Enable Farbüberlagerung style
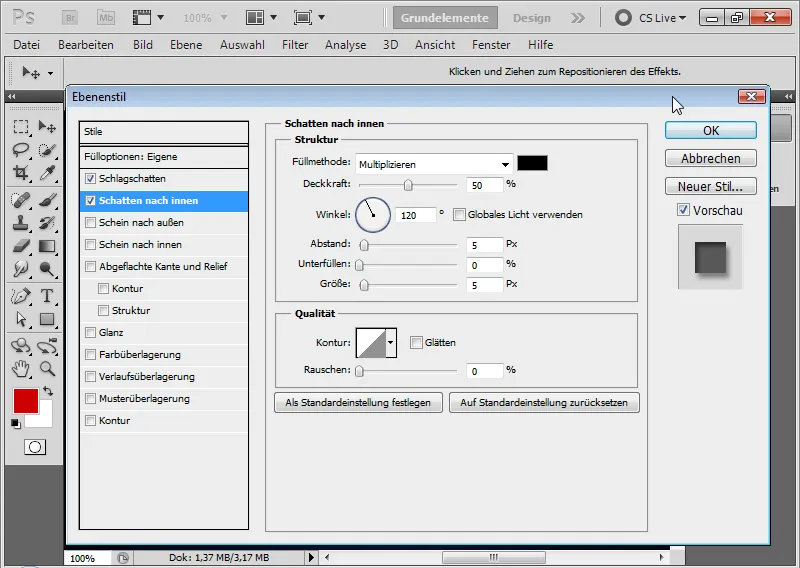The height and width of the screenshot is (568, 800). click(90, 355)
